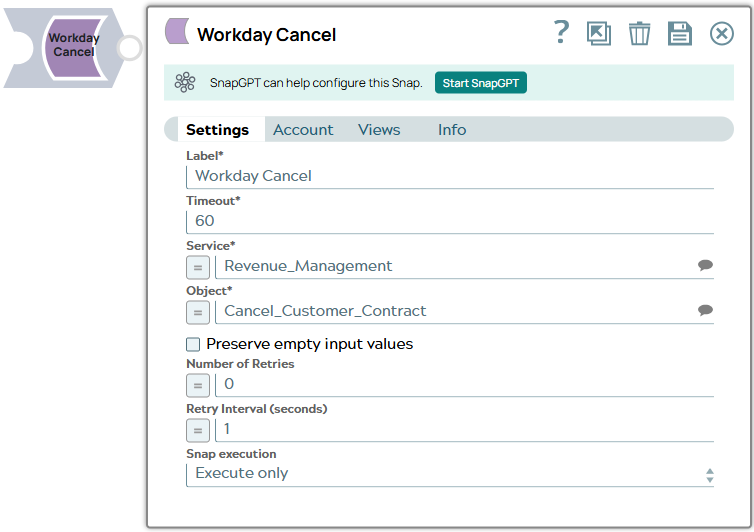Image resolution: width=754 pixels, height=532 pixels.
Task: Close the Workday Cancel dialog
Action: 721,34
